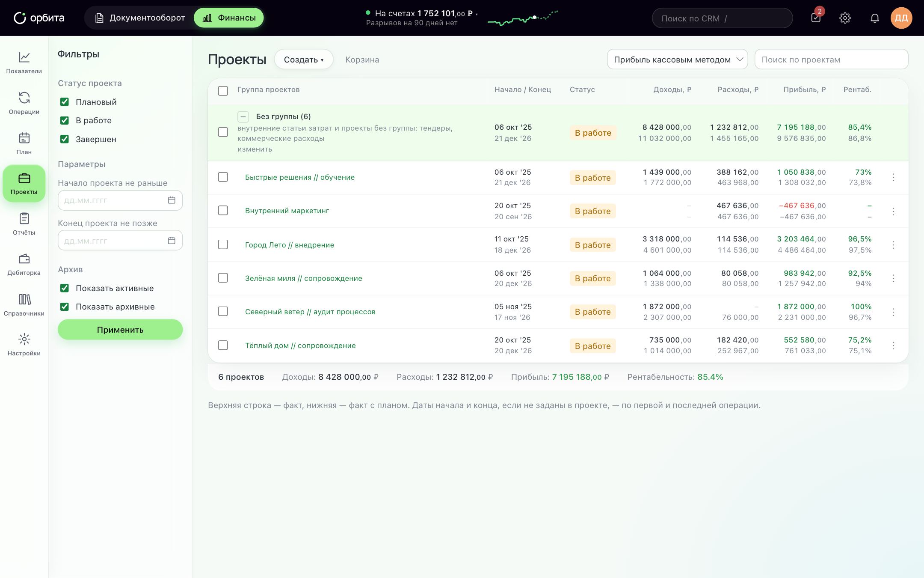Click изменить under Без группы
The width and height of the screenshot is (924, 578).
coord(255,149)
